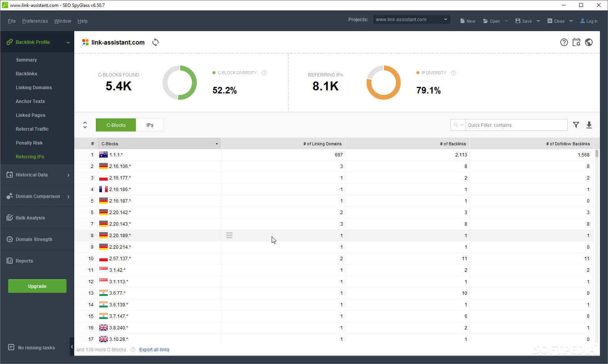Go to Summary in sidebar
The height and width of the screenshot is (364, 608).
click(27, 60)
